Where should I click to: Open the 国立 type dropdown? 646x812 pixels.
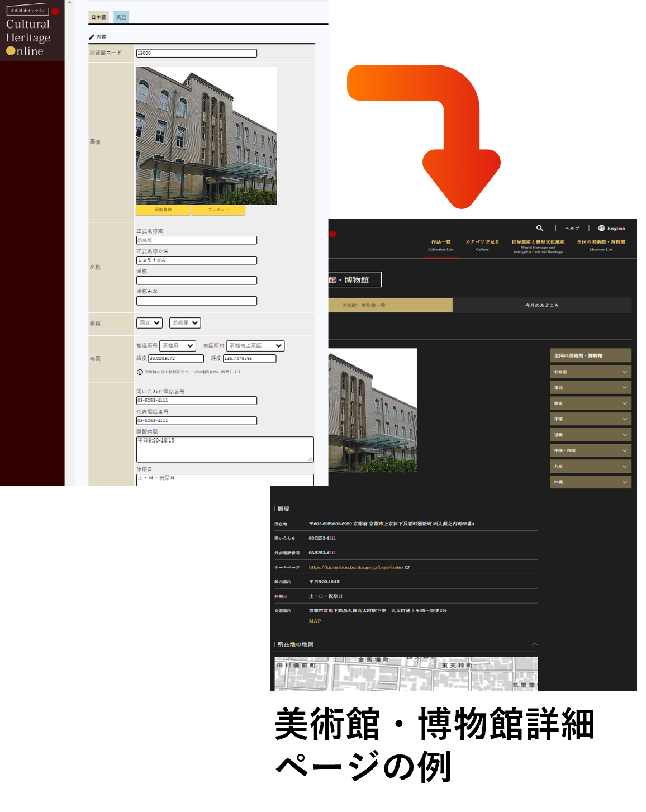149,323
